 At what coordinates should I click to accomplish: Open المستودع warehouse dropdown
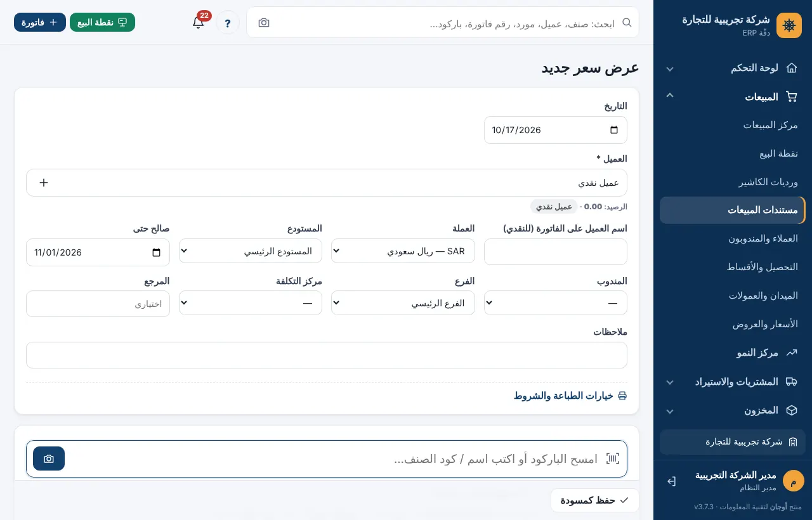pyautogui.click(x=251, y=251)
